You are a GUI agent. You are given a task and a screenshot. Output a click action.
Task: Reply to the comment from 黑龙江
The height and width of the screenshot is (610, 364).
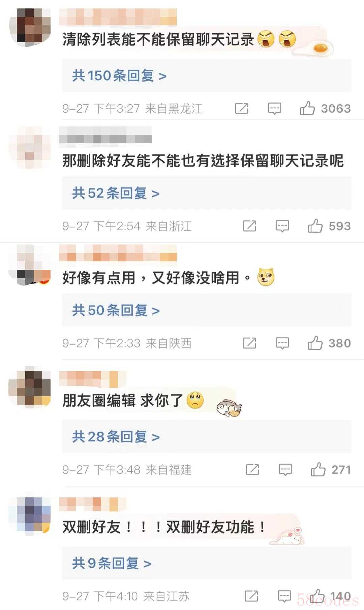point(275,109)
